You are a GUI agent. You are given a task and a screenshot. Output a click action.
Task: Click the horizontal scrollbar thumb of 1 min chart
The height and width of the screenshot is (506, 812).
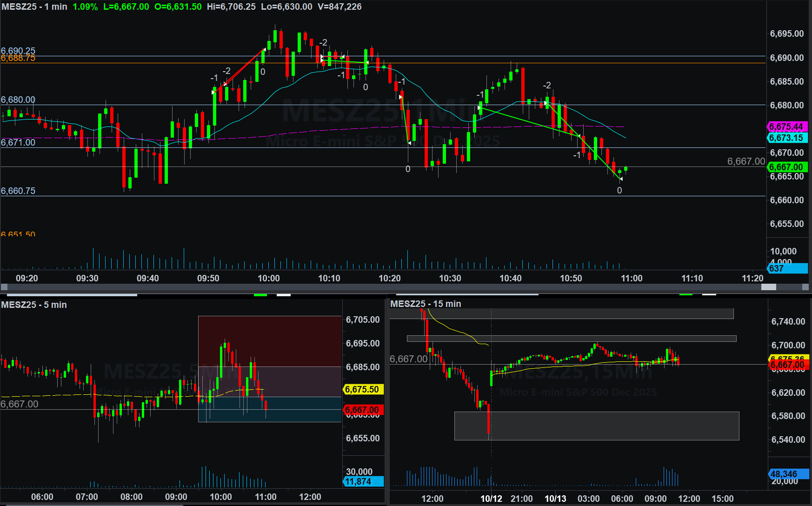pos(768,287)
